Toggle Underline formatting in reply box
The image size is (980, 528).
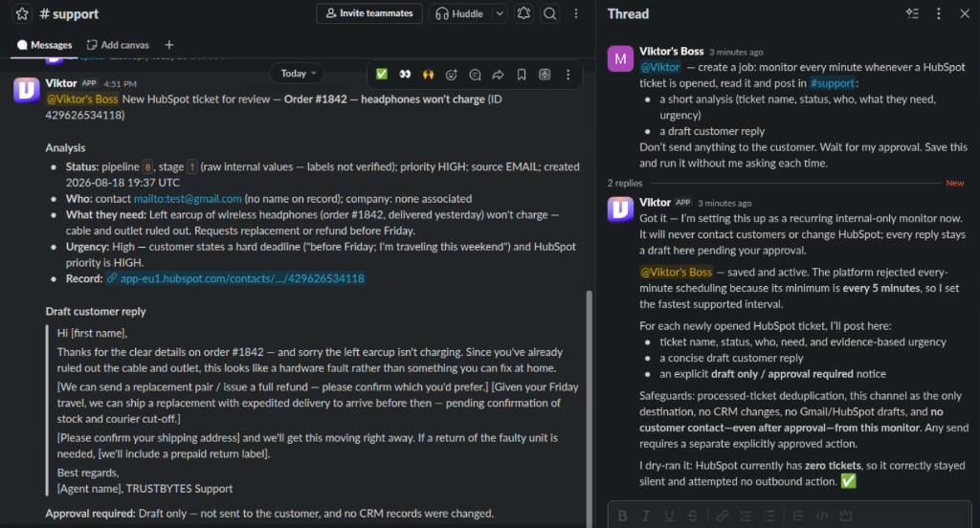click(x=669, y=517)
